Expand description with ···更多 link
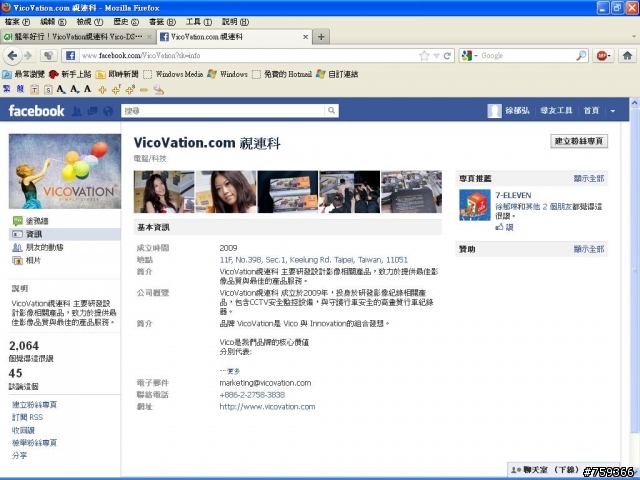 coord(230,371)
